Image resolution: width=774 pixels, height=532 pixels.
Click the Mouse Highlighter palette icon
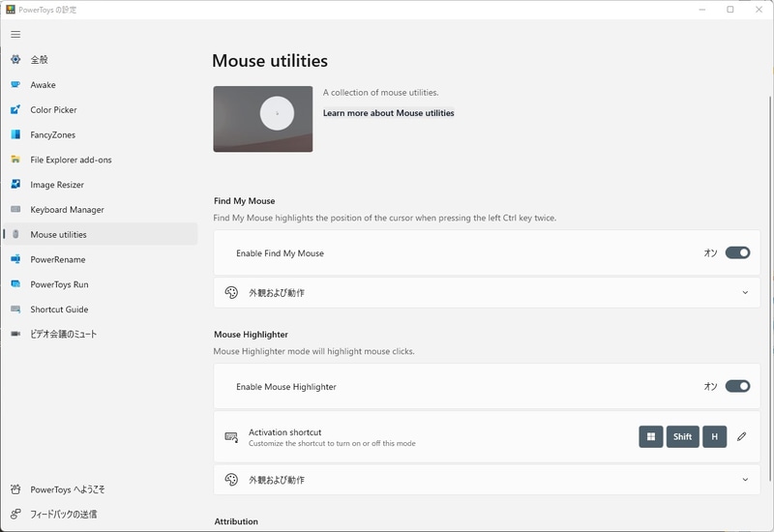coord(231,479)
